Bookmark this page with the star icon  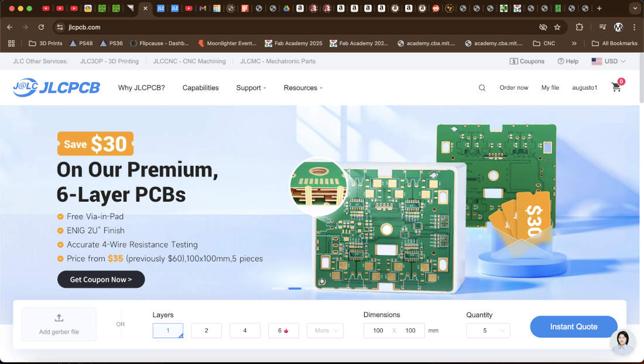(x=557, y=27)
